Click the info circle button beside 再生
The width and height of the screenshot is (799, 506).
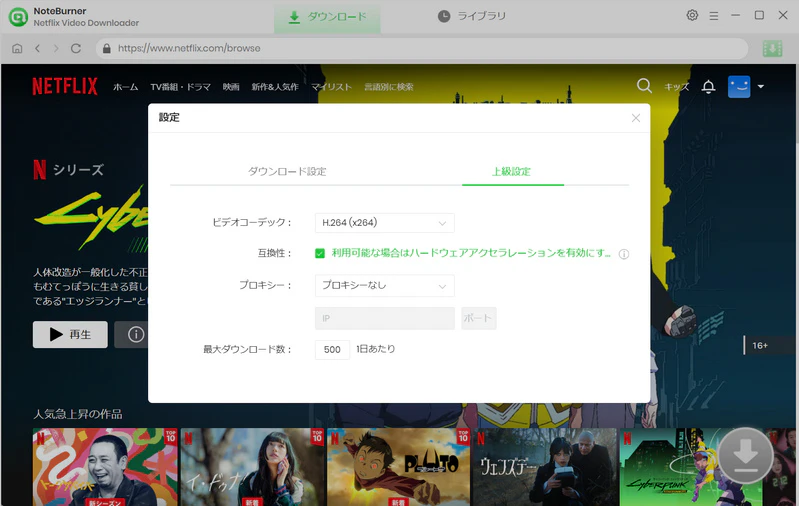click(x=131, y=334)
